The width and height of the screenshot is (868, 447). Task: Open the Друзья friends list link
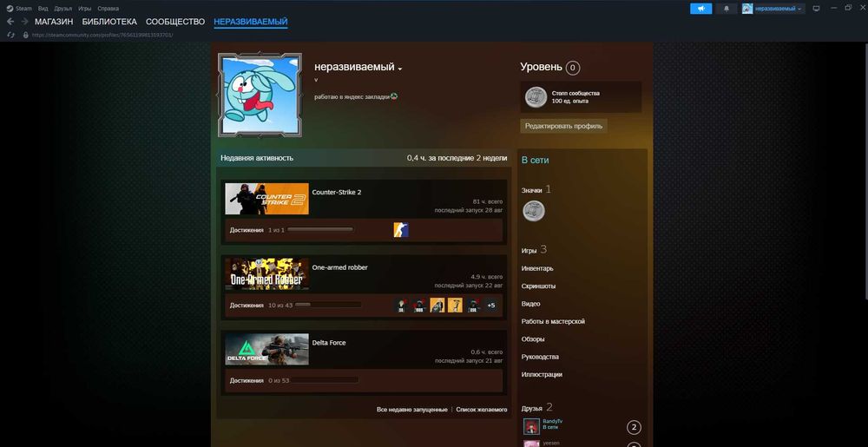tap(532, 408)
